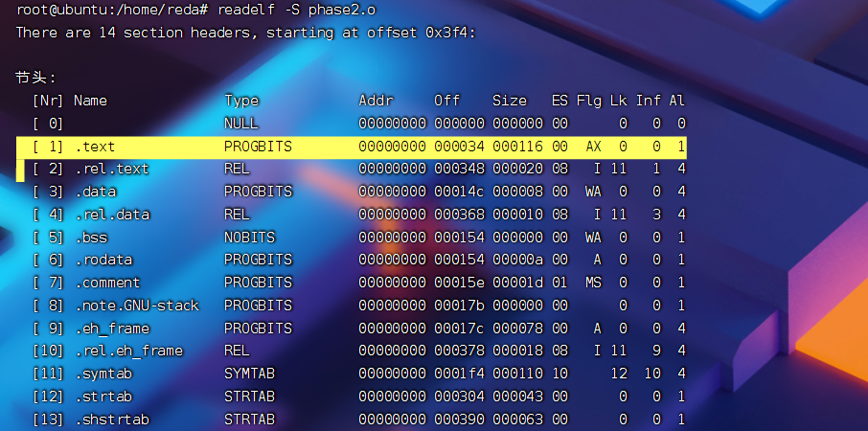Select the '.symtab' section name
Viewport: 868px width, 431px height.
(103, 374)
